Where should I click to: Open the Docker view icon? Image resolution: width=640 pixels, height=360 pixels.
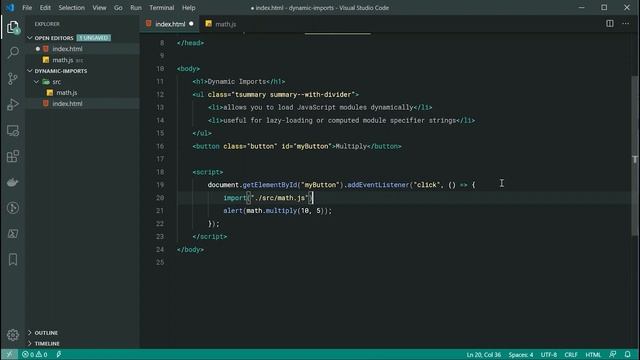(x=13, y=182)
